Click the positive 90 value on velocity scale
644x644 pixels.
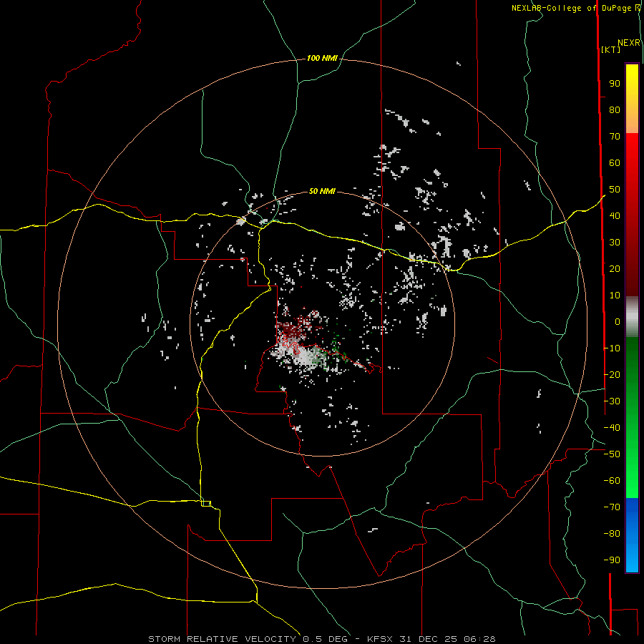(615, 84)
